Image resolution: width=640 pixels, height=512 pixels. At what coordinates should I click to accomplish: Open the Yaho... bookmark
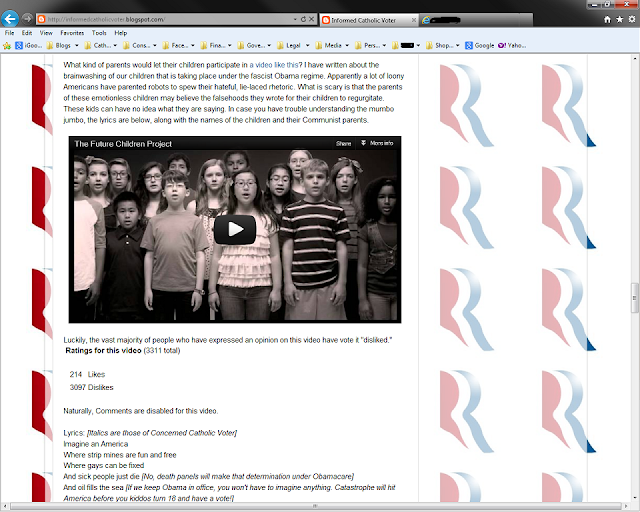point(512,46)
